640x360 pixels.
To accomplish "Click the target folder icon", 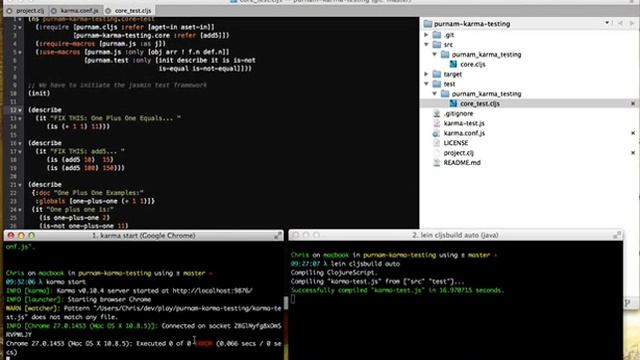I will click(437, 74).
